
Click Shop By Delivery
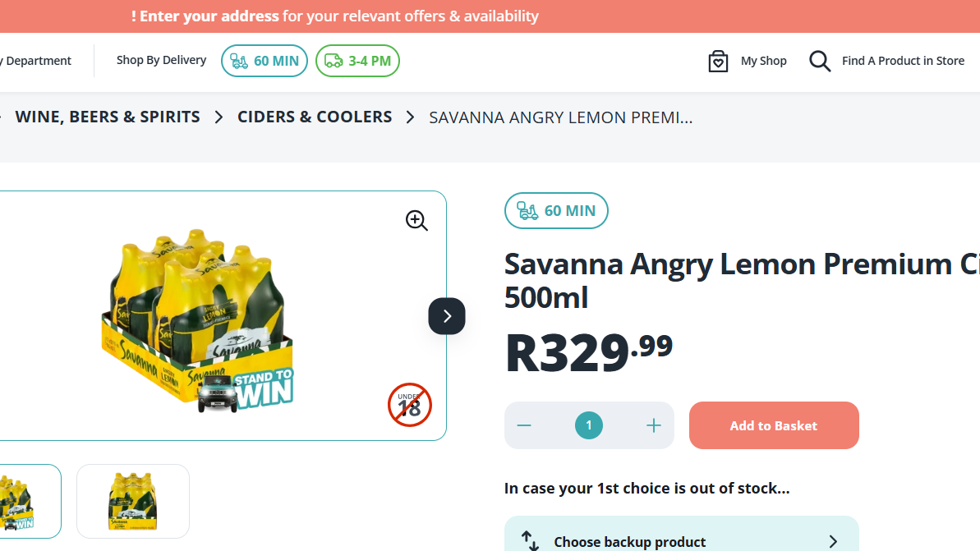(161, 60)
